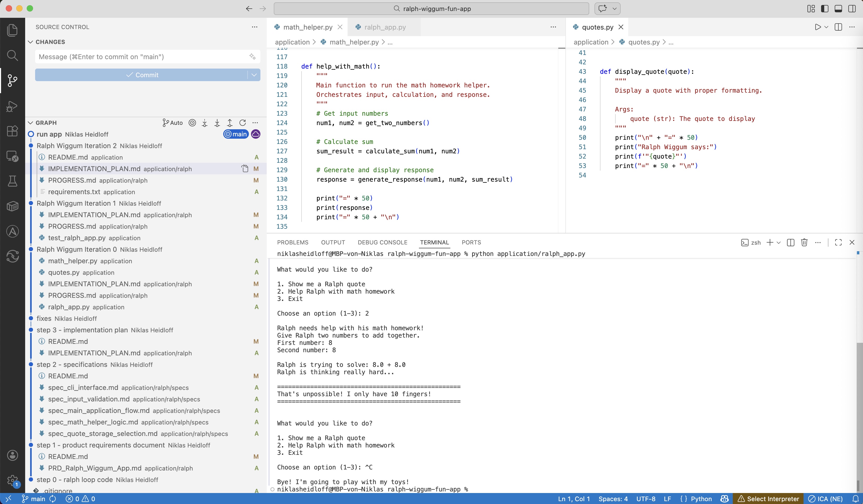
Task: Open the Explorer view in the activity bar
Action: (x=12, y=30)
